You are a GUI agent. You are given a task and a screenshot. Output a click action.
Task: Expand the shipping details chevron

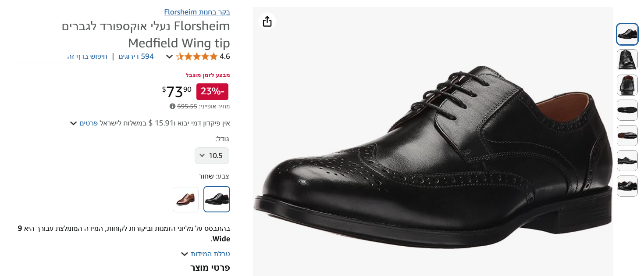tap(74, 123)
